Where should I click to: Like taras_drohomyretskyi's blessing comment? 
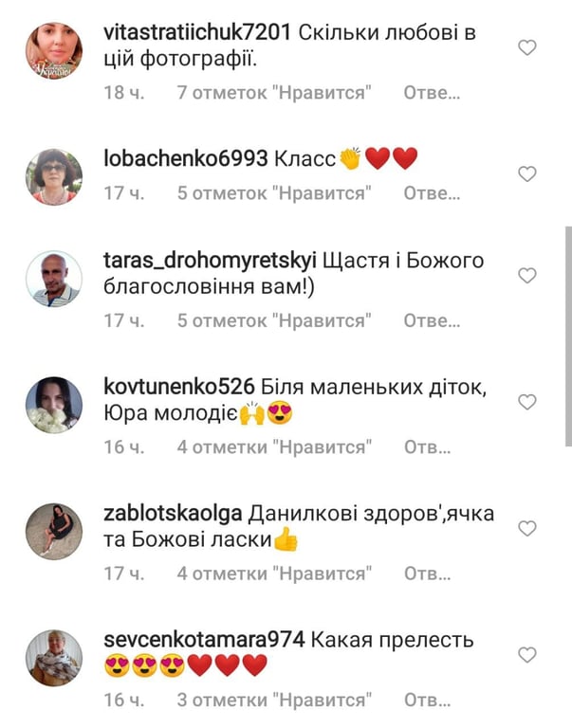point(526,275)
